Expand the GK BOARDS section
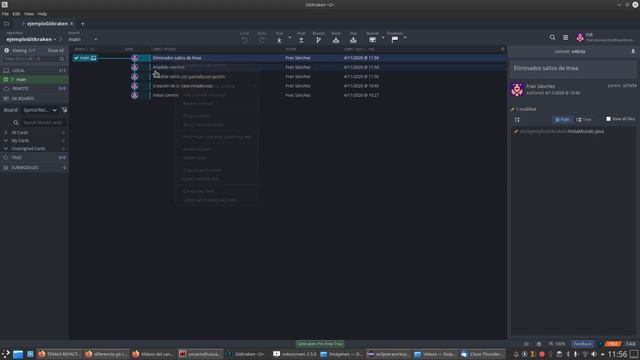The height and width of the screenshot is (360, 640). point(34,98)
